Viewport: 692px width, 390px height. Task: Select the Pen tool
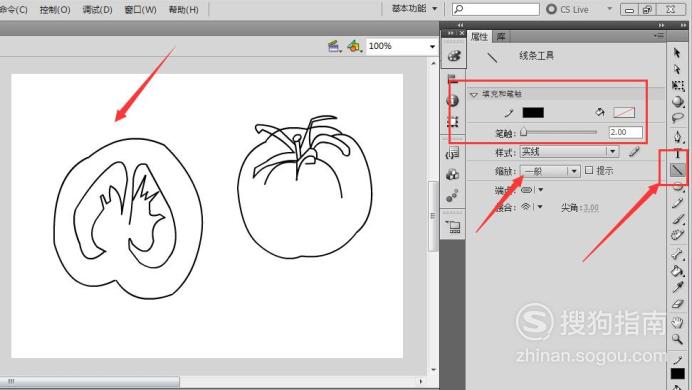(677, 136)
